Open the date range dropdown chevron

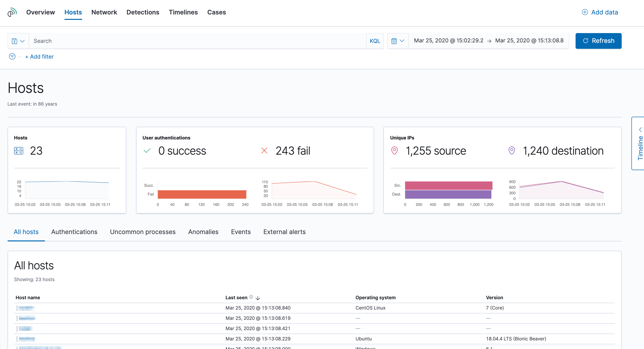pyautogui.click(x=402, y=40)
